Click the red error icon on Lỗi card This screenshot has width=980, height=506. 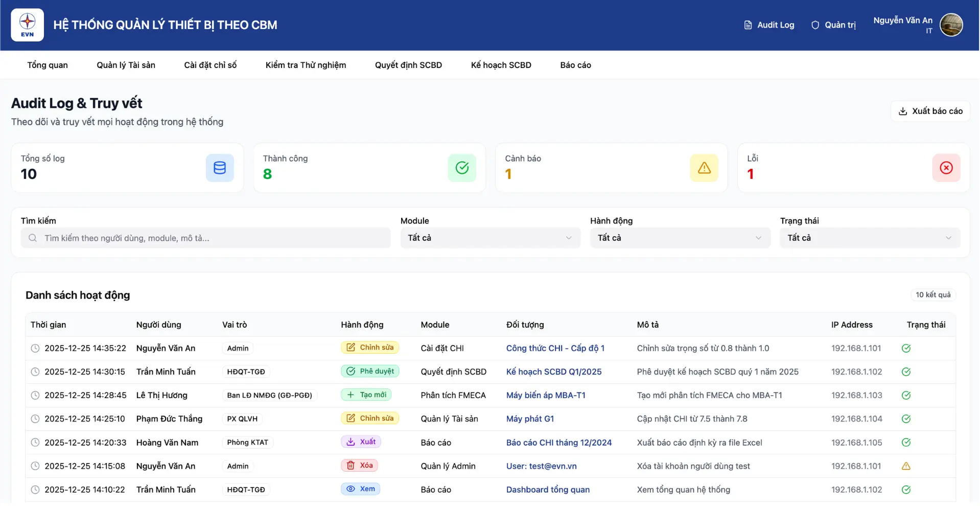pyautogui.click(x=946, y=168)
